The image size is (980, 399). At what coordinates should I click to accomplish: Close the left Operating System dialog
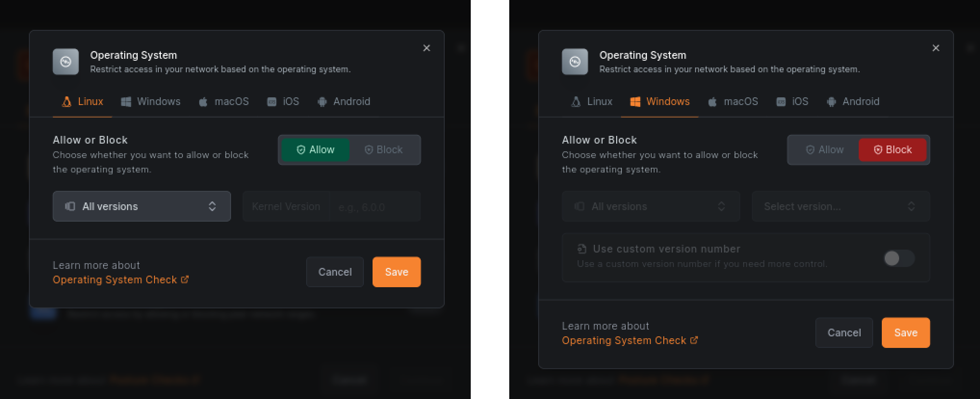click(x=426, y=48)
